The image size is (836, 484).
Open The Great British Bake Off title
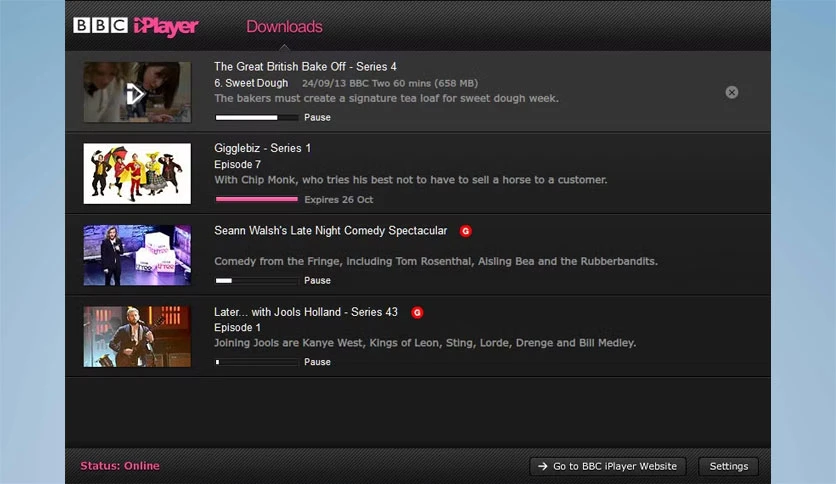(x=306, y=67)
